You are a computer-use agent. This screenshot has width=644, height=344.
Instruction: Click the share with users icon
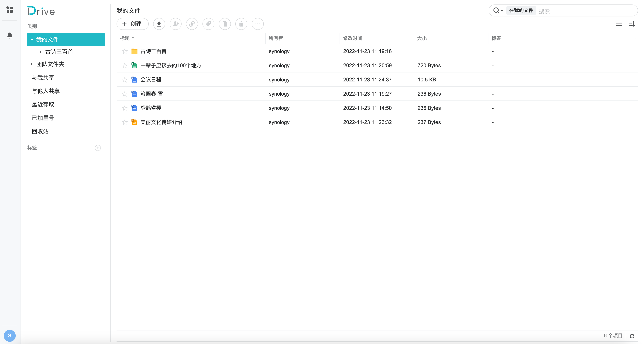tap(176, 24)
